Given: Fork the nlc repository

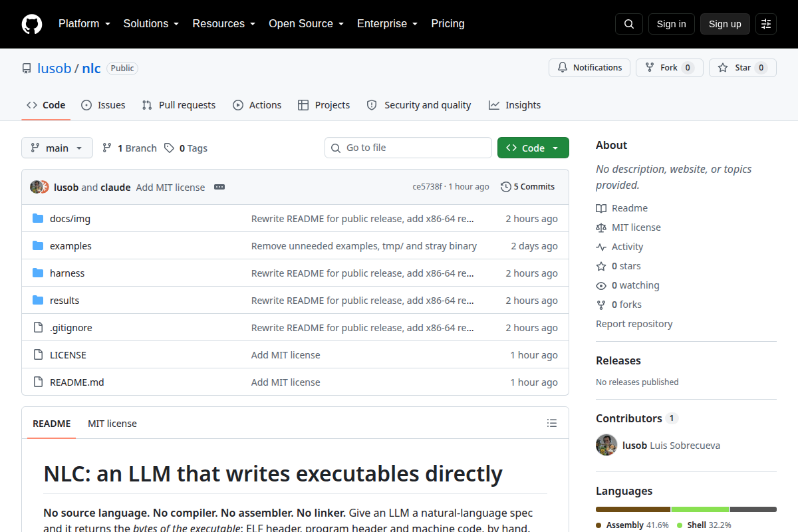Looking at the screenshot, I should pyautogui.click(x=669, y=68).
